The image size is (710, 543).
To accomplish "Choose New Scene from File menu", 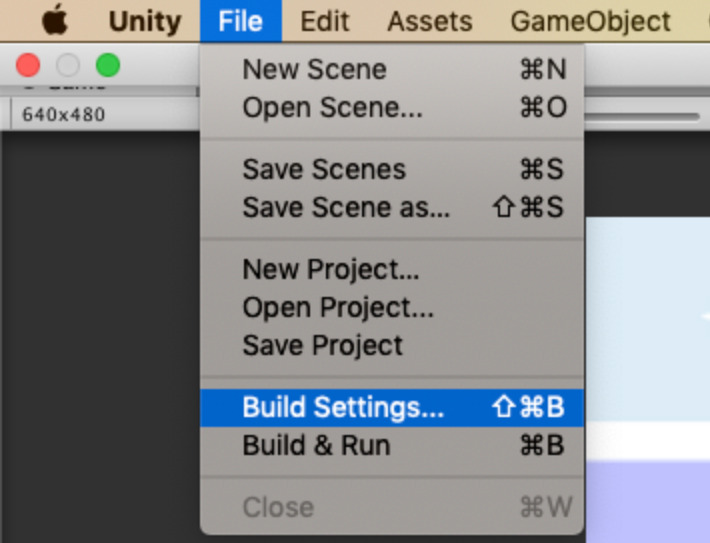I will [314, 70].
